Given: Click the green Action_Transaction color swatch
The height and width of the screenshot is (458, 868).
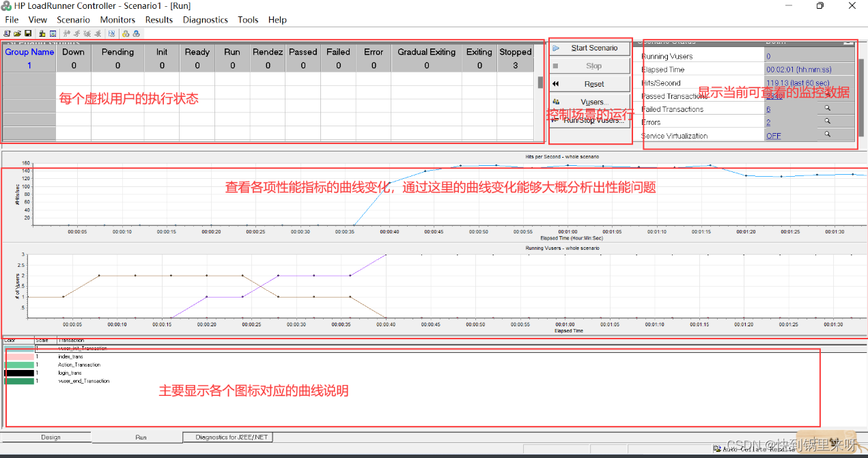Looking at the screenshot, I should click(18, 364).
